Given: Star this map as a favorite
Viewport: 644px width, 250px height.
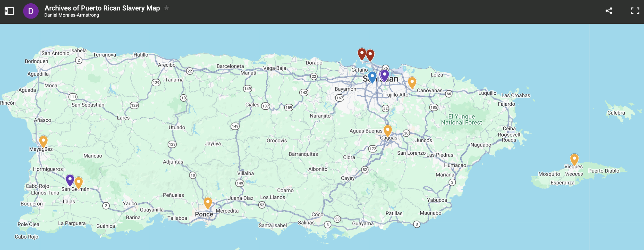Looking at the screenshot, I should point(167,8).
